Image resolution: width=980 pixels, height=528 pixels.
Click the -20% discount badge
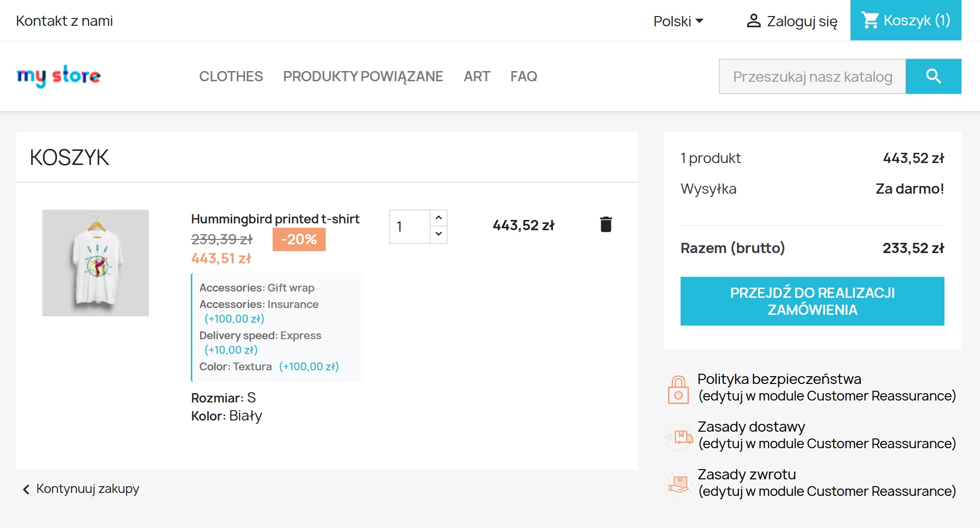pos(298,239)
